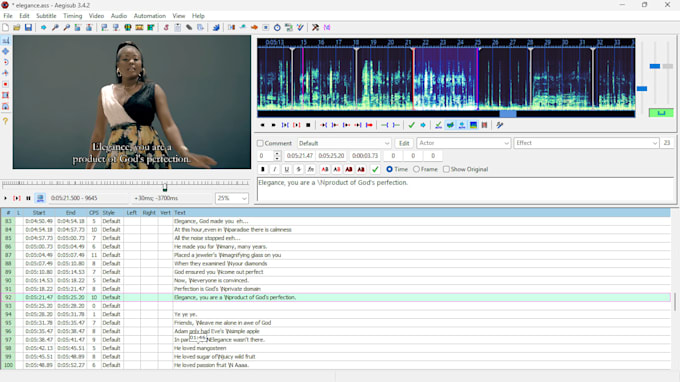Commit text with the green check button
Screen dimensions: 680x382
(x=375, y=169)
